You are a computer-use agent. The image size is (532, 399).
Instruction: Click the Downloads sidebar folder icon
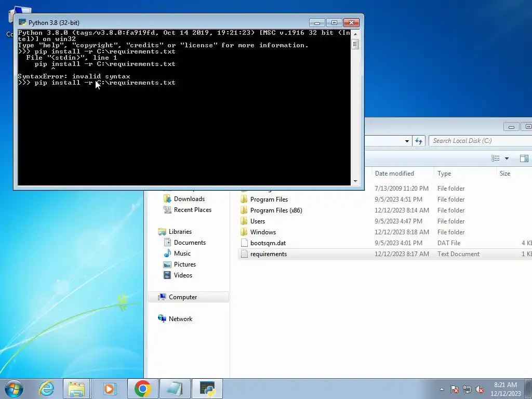(167, 199)
